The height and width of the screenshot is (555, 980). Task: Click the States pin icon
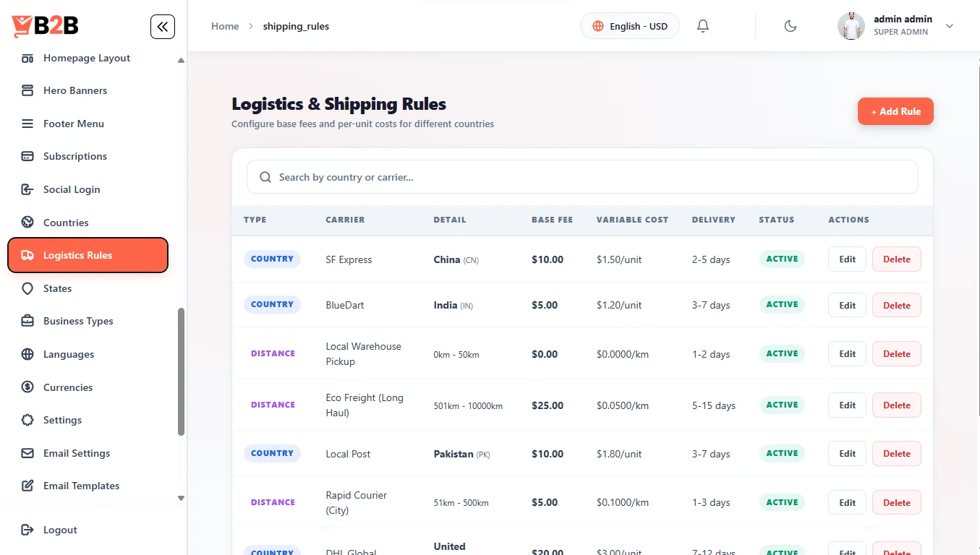click(x=27, y=288)
